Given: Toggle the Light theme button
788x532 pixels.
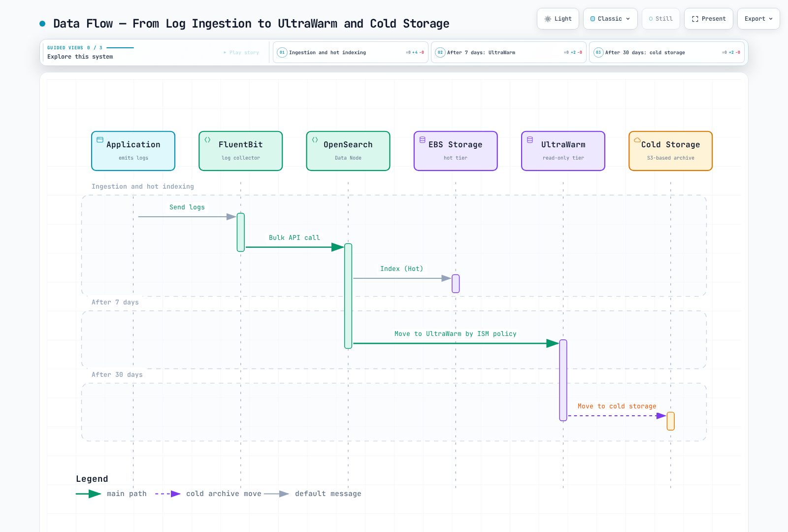Looking at the screenshot, I should click(x=558, y=19).
